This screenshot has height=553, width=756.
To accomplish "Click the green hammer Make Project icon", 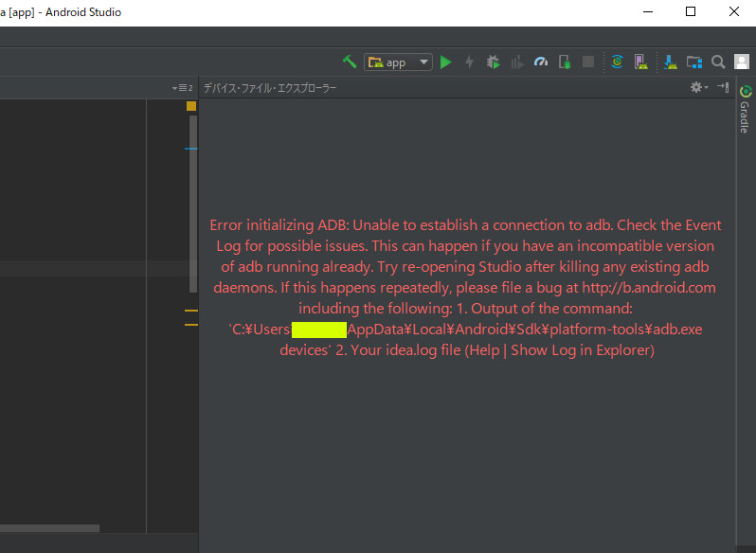I will (349, 62).
